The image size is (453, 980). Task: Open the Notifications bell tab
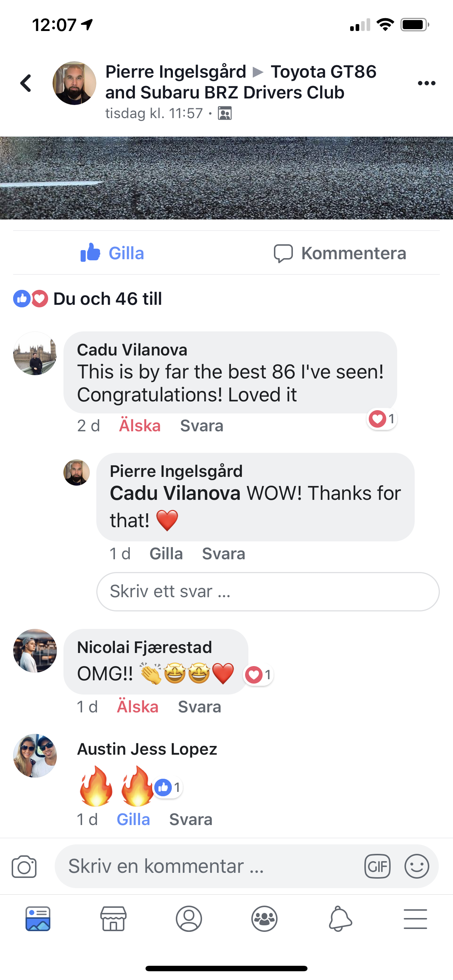(x=340, y=918)
